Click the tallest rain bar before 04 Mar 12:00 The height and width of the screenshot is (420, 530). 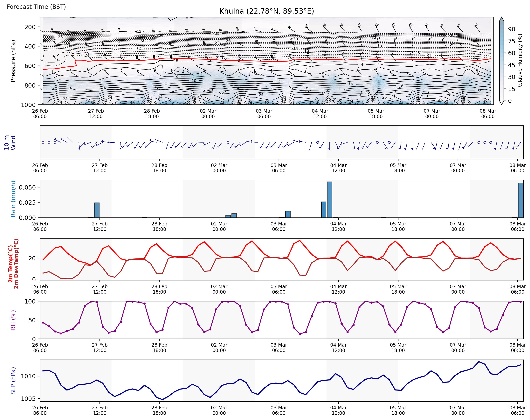(x=329, y=199)
